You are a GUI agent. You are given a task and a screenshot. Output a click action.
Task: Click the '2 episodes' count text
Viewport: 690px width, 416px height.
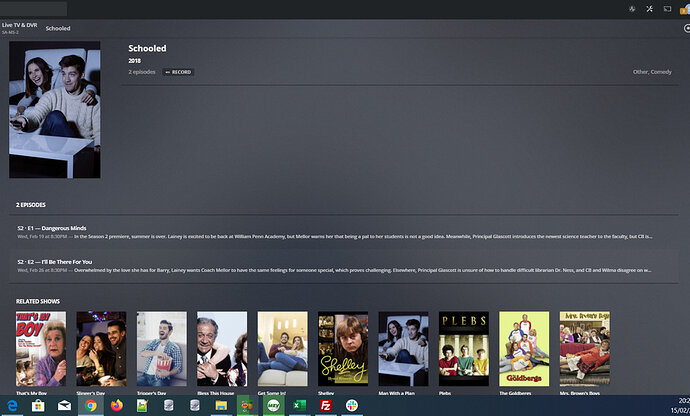tap(142, 72)
